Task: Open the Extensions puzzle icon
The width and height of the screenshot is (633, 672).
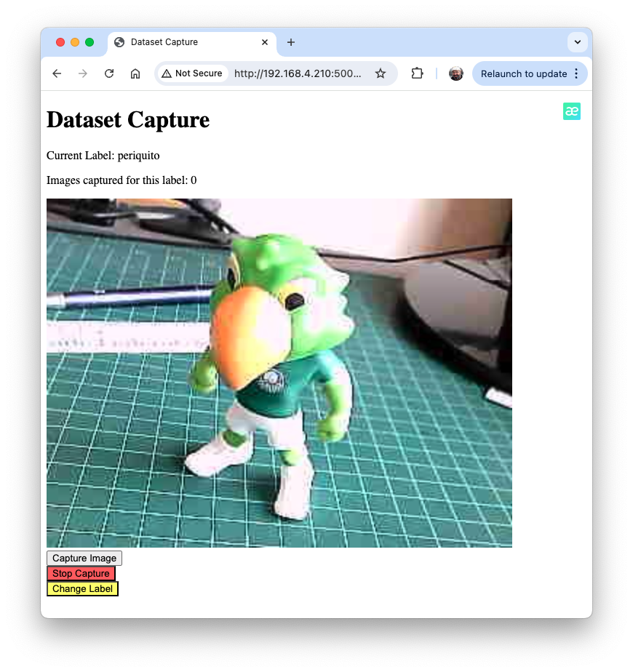Action: (x=417, y=73)
